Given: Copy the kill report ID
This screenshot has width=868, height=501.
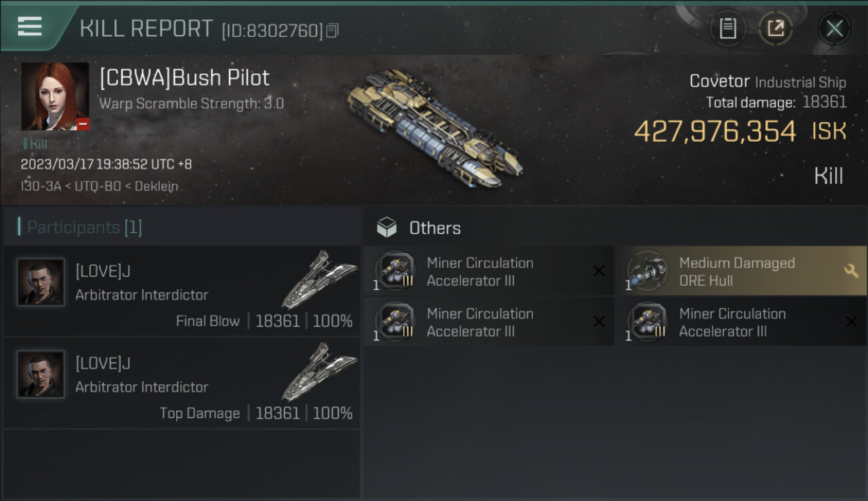Looking at the screenshot, I should (x=333, y=30).
